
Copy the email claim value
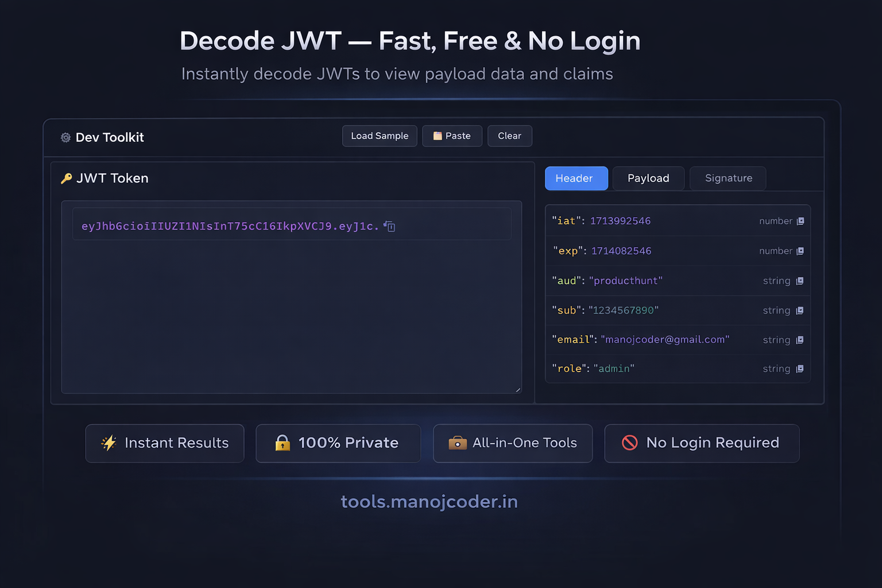800,339
